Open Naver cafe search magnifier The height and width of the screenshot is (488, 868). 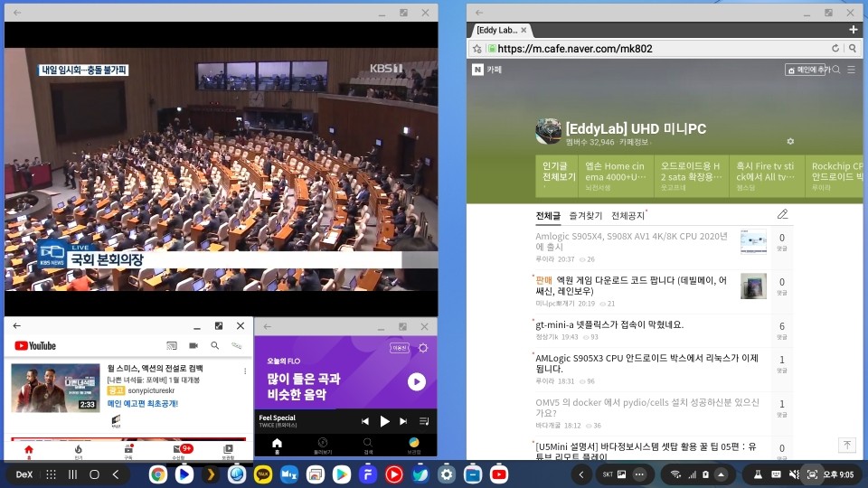pyautogui.click(x=836, y=70)
